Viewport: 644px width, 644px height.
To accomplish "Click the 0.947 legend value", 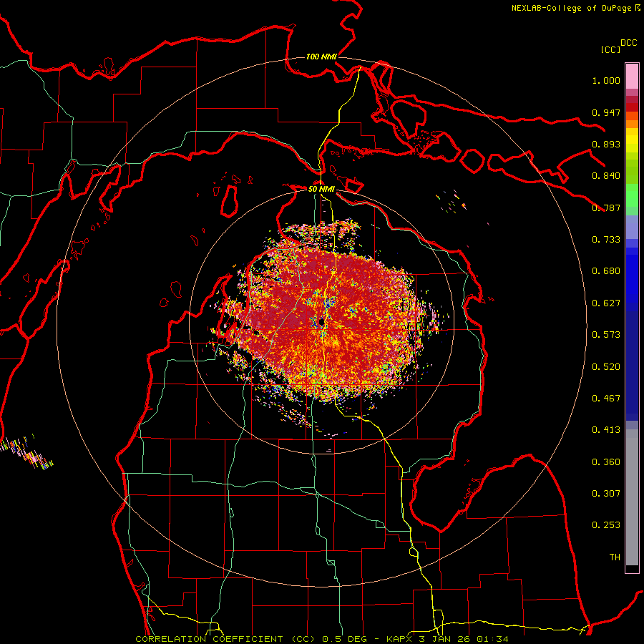I will point(606,113).
